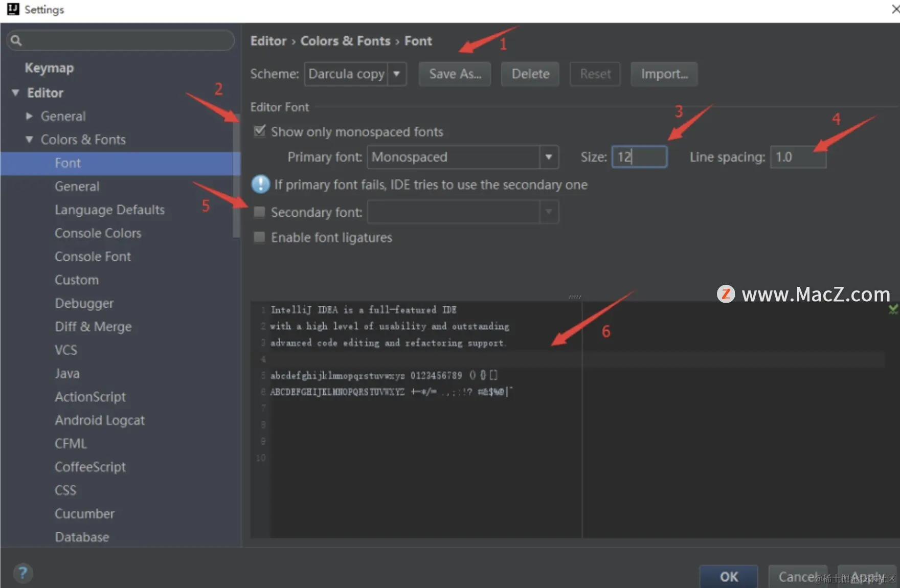Open the Scheme dropdown Darcula copy
Screen dimensions: 900x588
click(355, 74)
